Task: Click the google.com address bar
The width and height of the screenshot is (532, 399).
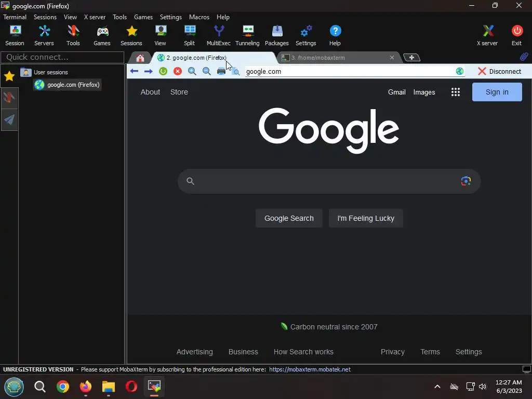Action: click(x=350, y=71)
